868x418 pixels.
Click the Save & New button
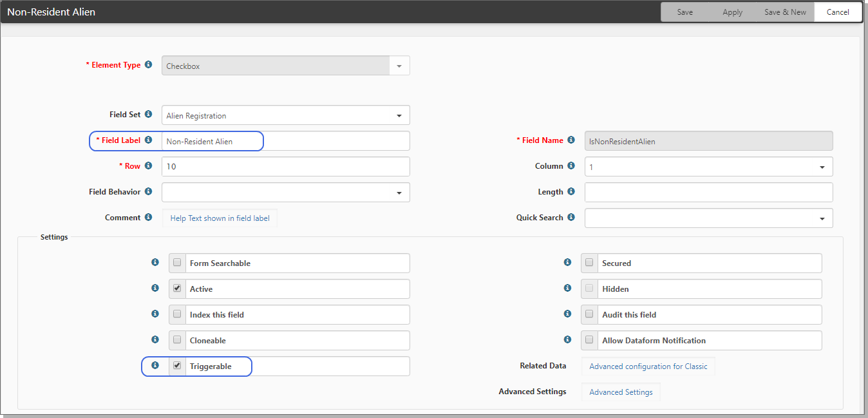[x=785, y=12]
